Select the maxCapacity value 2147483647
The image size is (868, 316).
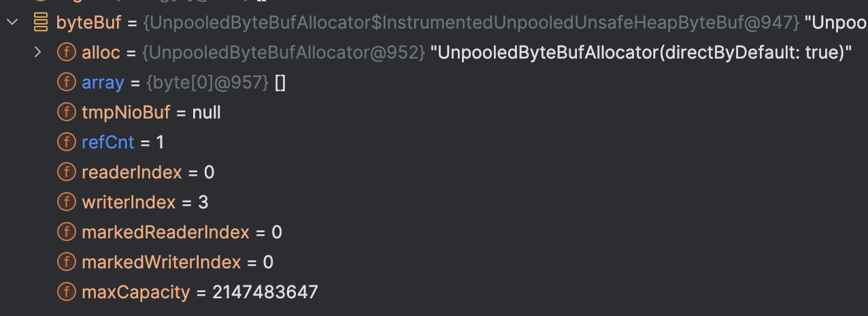(x=265, y=292)
